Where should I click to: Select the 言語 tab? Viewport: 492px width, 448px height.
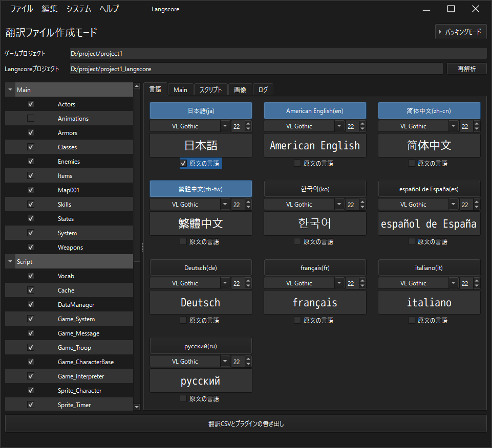pyautogui.click(x=155, y=89)
